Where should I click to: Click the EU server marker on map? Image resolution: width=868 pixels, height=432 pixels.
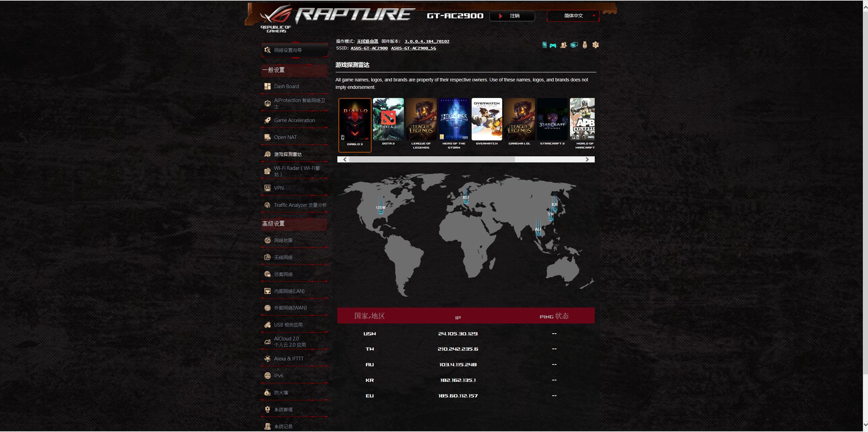pyautogui.click(x=466, y=198)
